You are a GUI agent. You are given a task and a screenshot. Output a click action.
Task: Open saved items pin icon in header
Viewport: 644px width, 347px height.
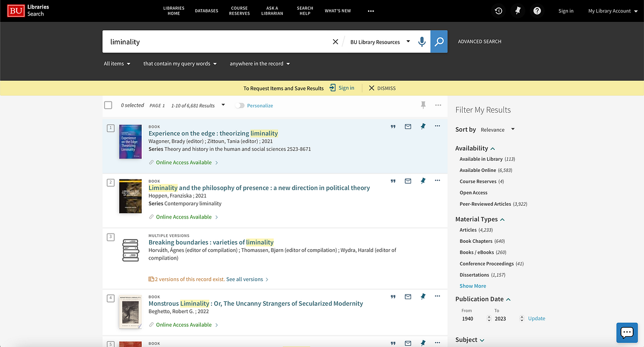click(517, 11)
